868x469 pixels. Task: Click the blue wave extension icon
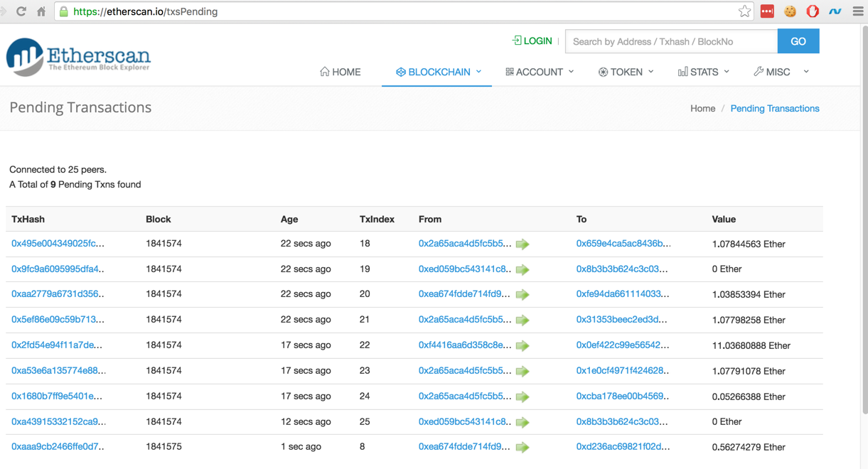835,11
